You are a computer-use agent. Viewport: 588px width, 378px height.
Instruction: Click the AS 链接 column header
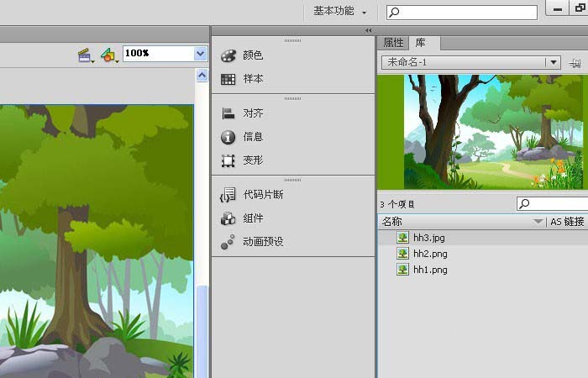[x=567, y=222]
